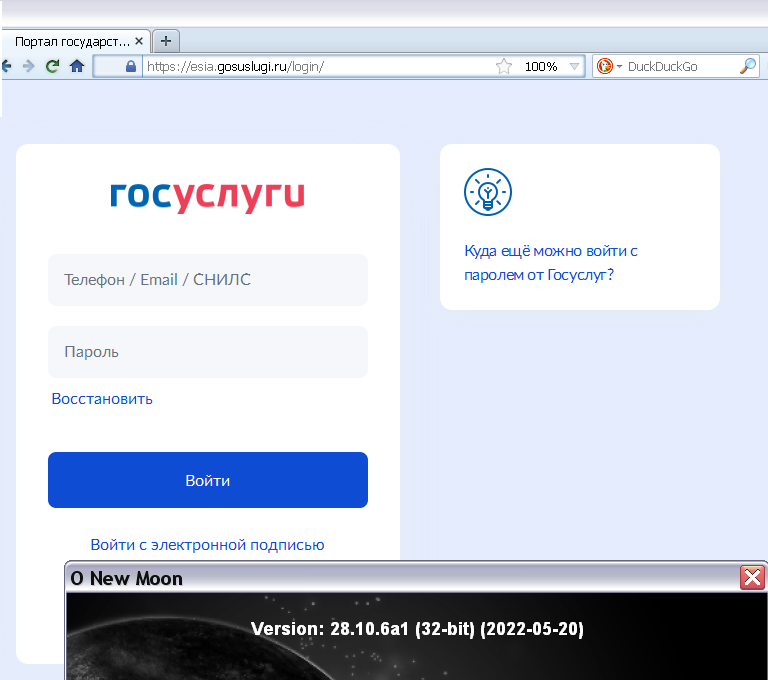Screen dimensions: 768x680
Task: Click the browser Back arrow
Action: coord(6,66)
